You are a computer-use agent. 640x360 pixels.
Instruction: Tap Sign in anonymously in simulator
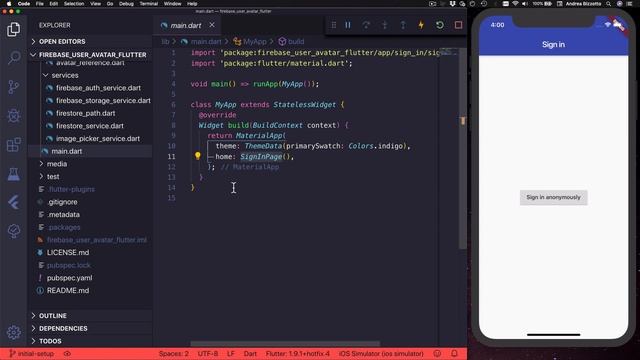(x=553, y=198)
